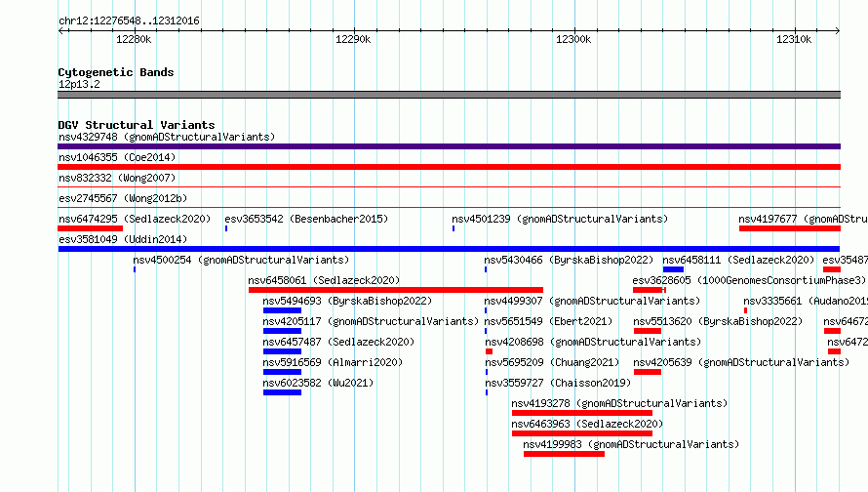868x492 pixels.
Task: Open the esv2745567 (Wong2012b) variant
Action: (x=123, y=198)
